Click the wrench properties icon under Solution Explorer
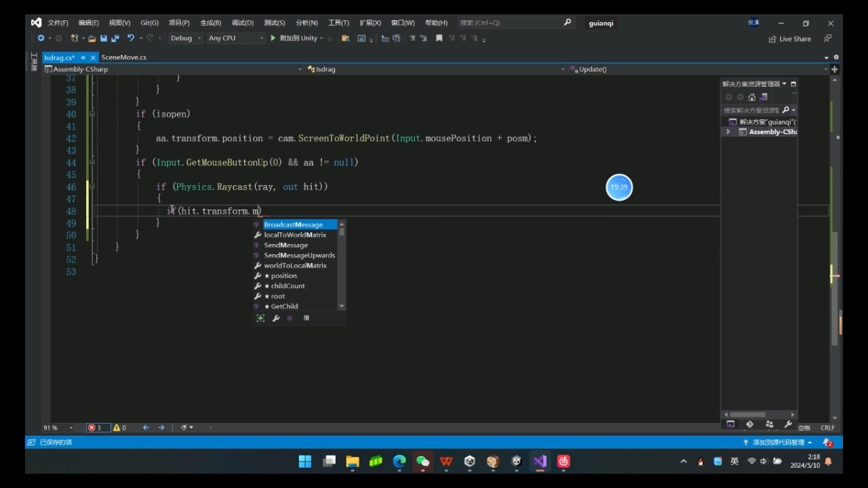Image resolution: width=868 pixels, height=488 pixels. tap(788, 424)
